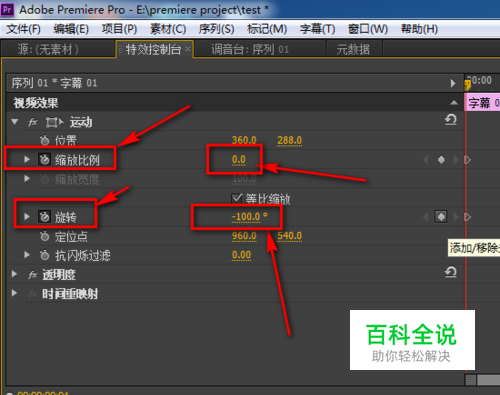Click the 字幕 clip in mini timeline
Image resolution: width=500 pixels, height=395 pixels.
[x=482, y=103]
